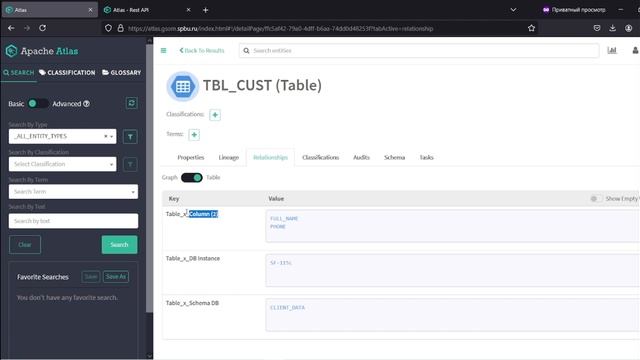Close the first Atlas browser tab

point(90,10)
